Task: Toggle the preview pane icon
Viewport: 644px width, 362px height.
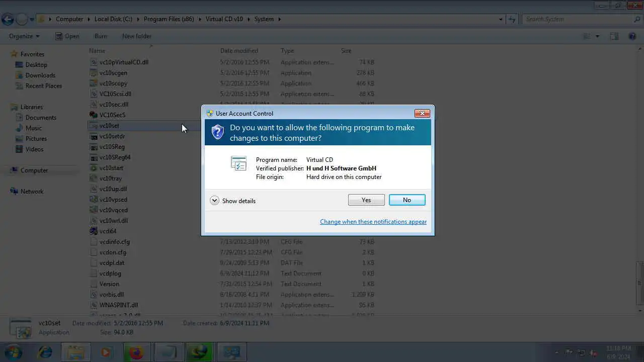Action: coord(614,36)
